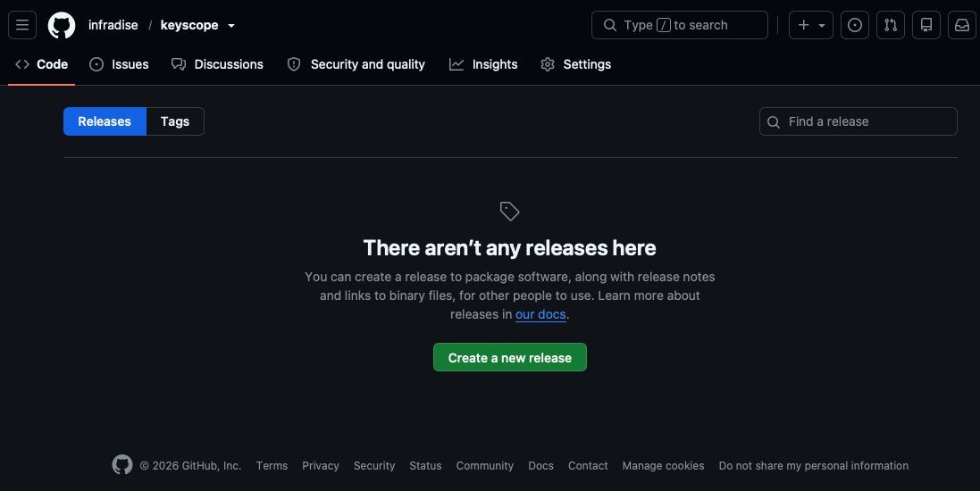
Task: Open the Insights tab
Action: coord(483,64)
